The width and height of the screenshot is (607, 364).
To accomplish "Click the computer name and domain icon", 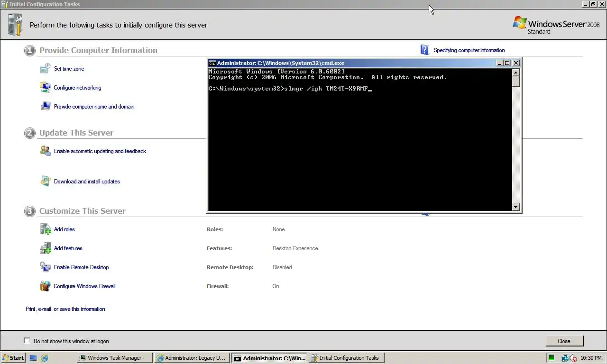I will point(45,107).
